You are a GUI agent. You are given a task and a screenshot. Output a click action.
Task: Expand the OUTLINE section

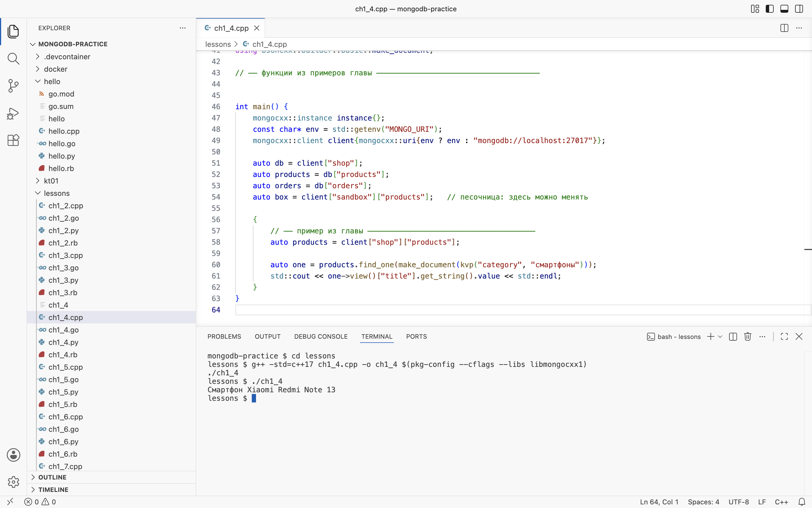pyautogui.click(x=111, y=477)
